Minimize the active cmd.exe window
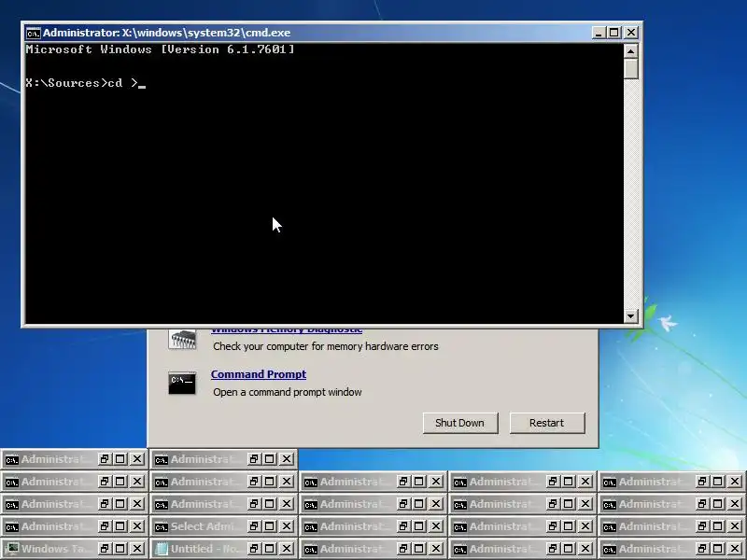 (x=599, y=33)
